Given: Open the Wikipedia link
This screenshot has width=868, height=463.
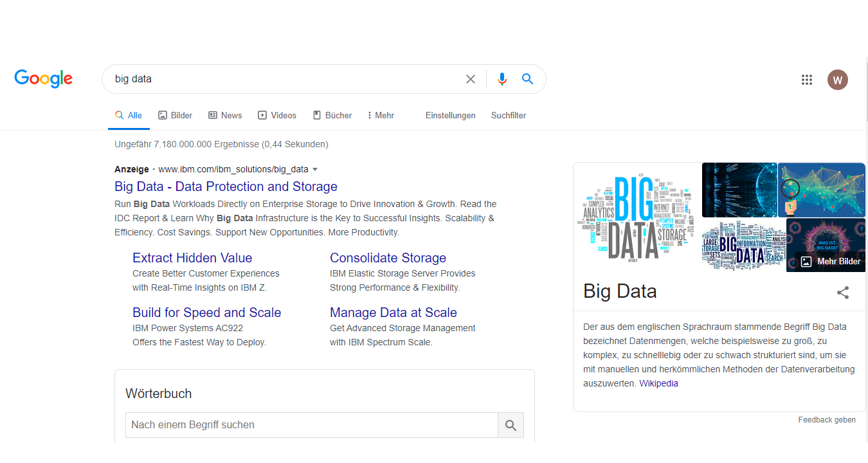Looking at the screenshot, I should pos(658,383).
